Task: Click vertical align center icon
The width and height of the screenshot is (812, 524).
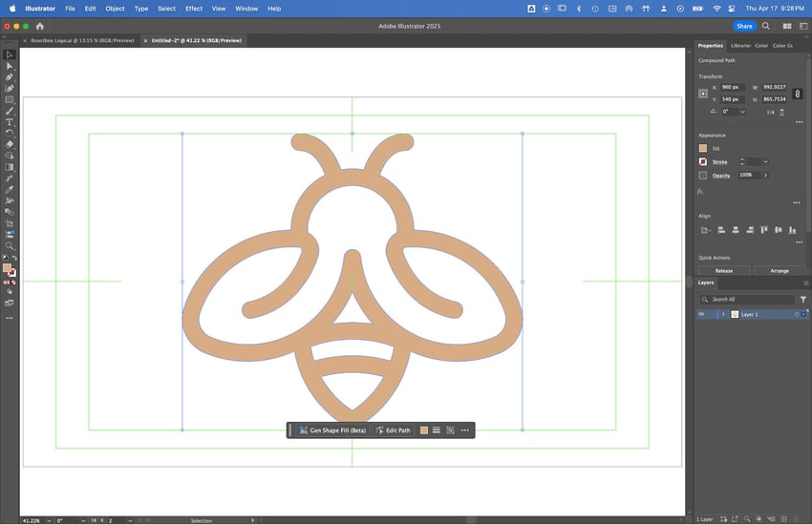Action: [778, 230]
